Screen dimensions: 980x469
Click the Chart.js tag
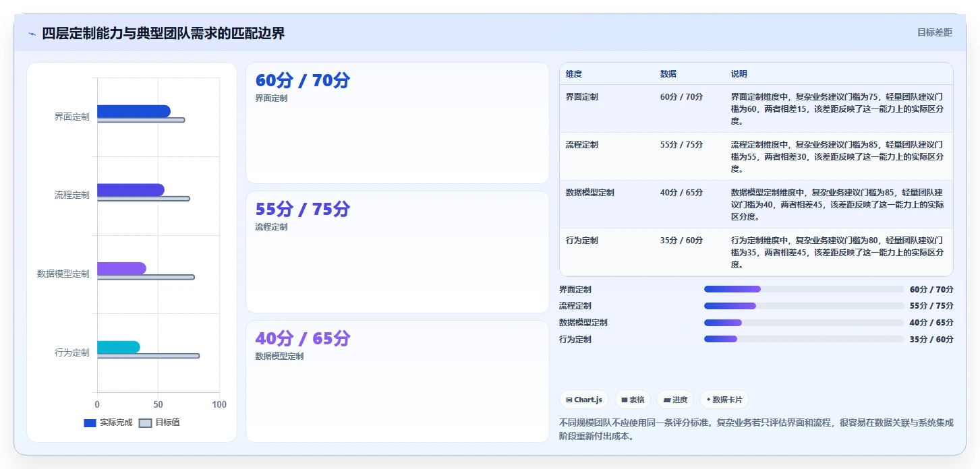[584, 400]
